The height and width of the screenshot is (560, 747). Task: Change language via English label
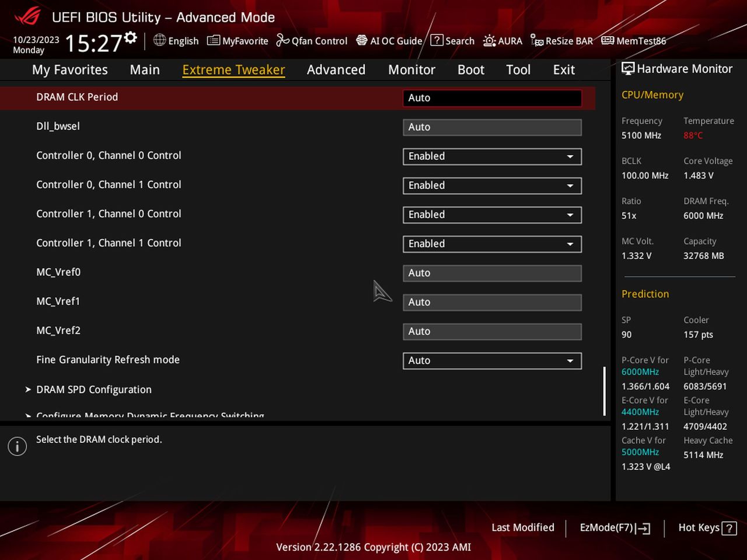tap(183, 41)
